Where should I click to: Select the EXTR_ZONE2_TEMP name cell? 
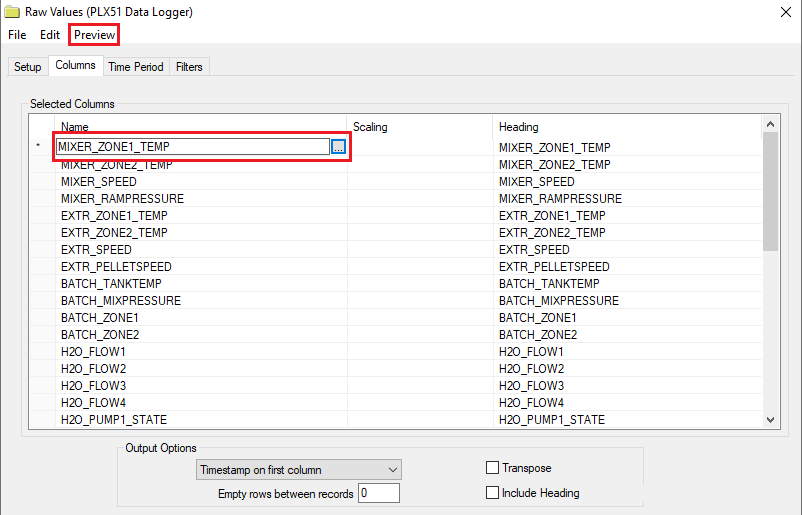coord(200,232)
